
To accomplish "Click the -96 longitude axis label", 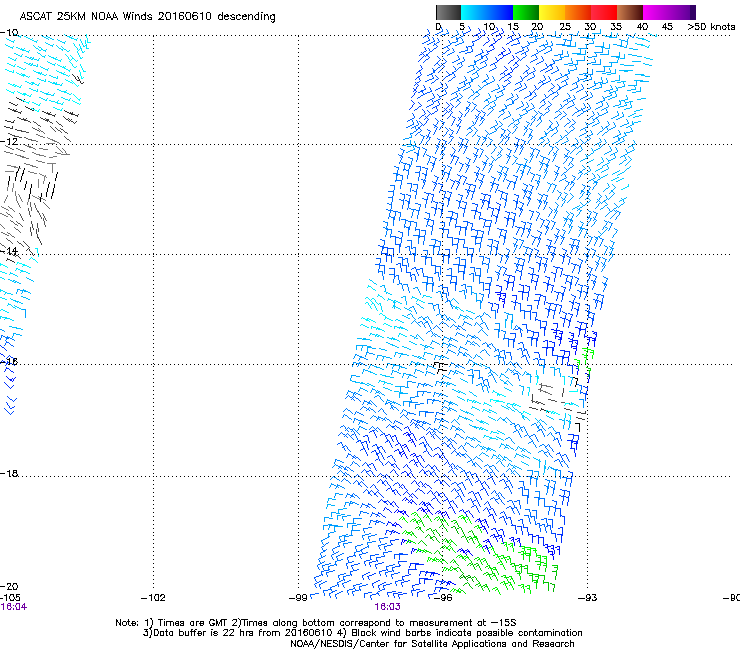I will [443, 598].
